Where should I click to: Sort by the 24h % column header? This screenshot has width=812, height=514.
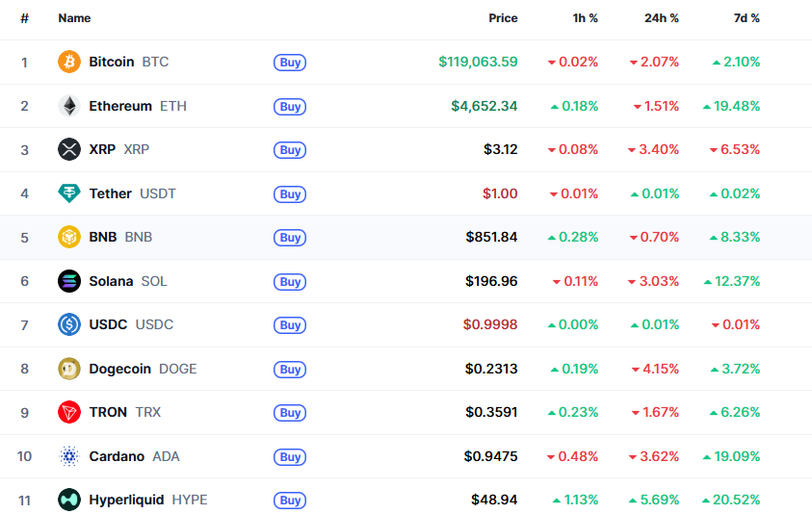(661, 18)
